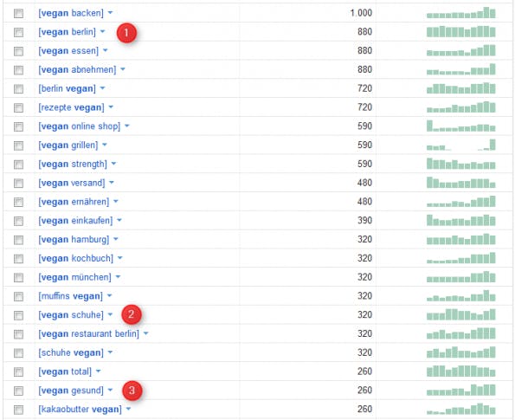Expand the [rezepte vegan] dropdown
The height and width of the screenshot is (420, 515).
pyautogui.click(x=111, y=107)
